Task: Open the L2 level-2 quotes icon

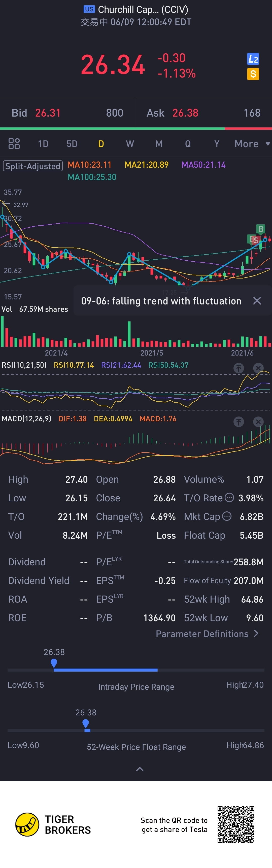Action: click(253, 59)
